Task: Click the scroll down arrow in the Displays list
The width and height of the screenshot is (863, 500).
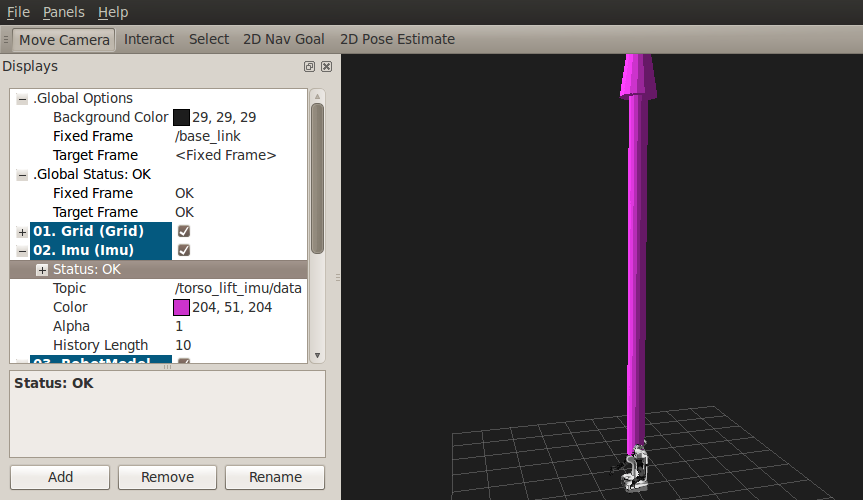Action: 317,355
